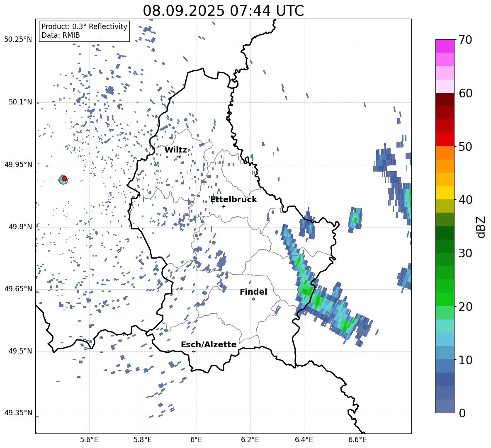This screenshot has width=491, height=448.
Task: Click the 40 colorbar tick label
Action: click(x=465, y=200)
